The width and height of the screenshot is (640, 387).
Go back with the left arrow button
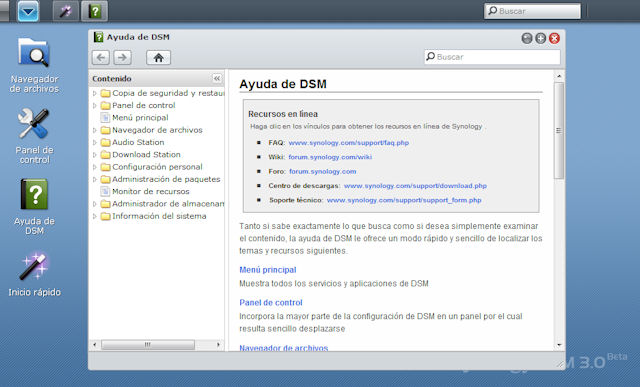(101, 57)
